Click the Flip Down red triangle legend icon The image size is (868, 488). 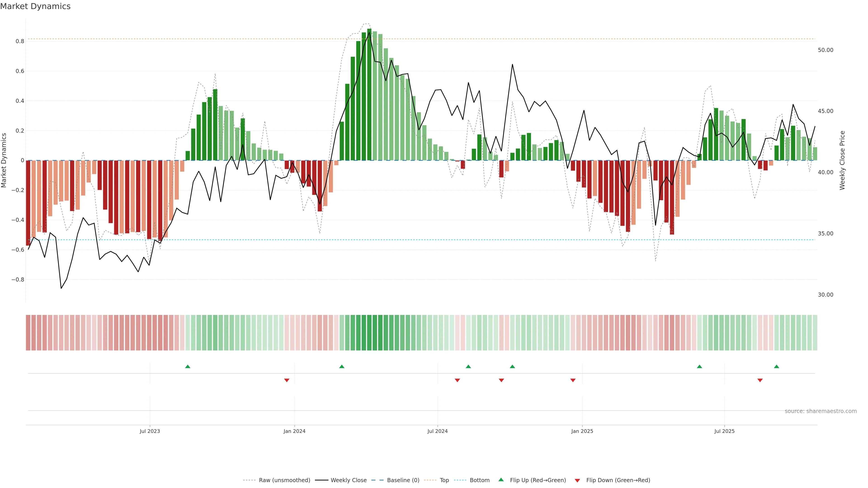click(x=577, y=480)
